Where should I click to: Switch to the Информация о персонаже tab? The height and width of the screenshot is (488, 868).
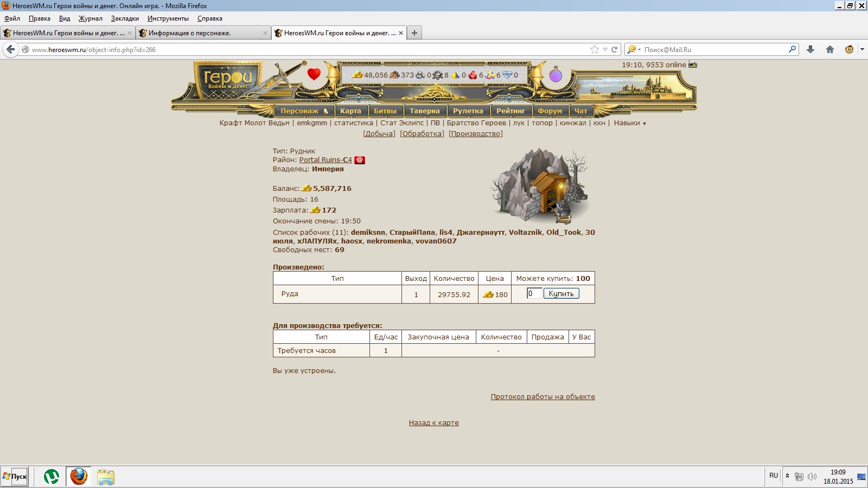point(203,33)
